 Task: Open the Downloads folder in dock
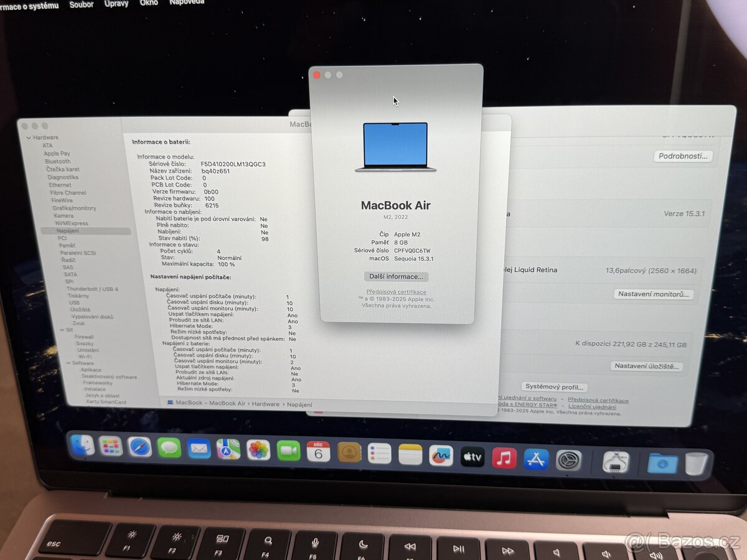coord(662,463)
